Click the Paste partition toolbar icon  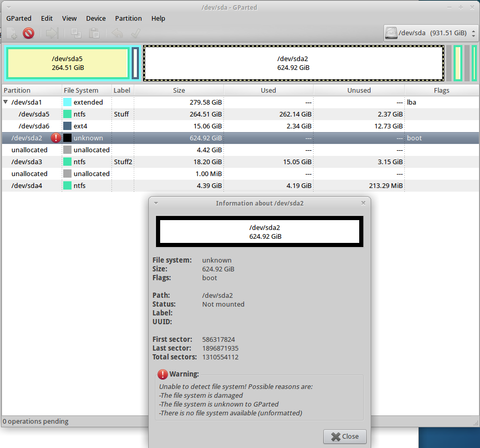tap(94, 33)
